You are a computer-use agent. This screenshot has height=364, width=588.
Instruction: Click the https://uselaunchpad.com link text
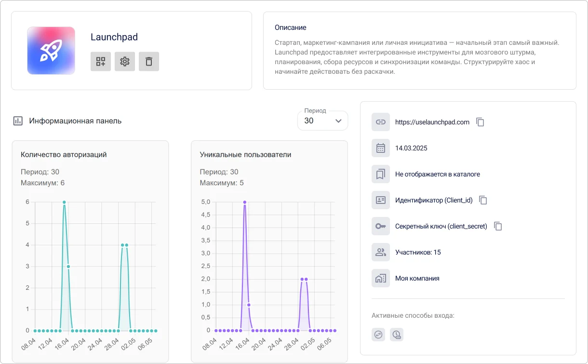click(x=432, y=122)
